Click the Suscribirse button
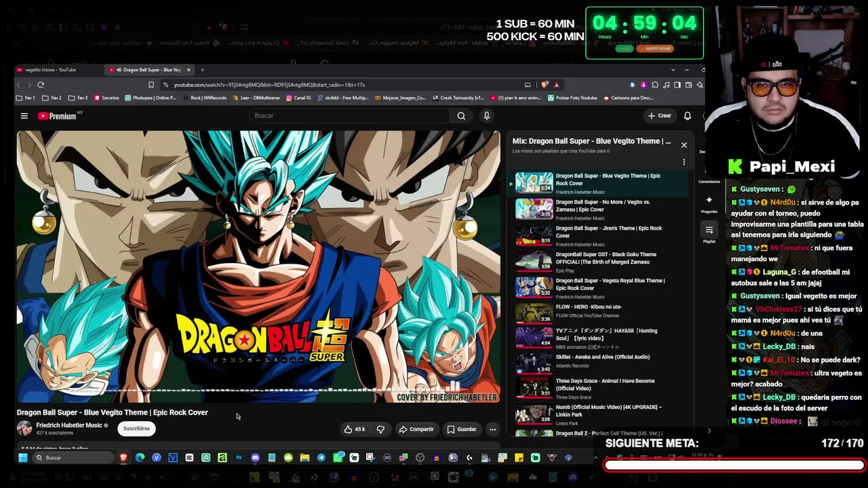The width and height of the screenshot is (868, 488). [x=136, y=428]
